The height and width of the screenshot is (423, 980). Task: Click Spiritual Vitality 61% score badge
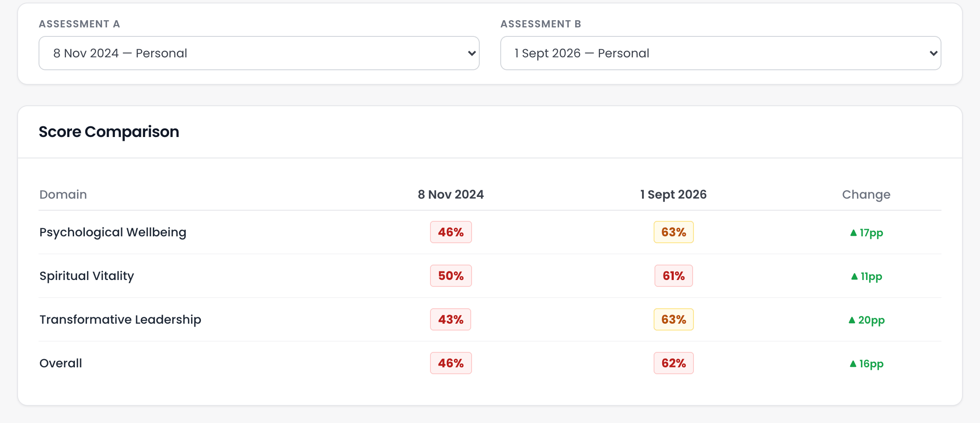[674, 276]
